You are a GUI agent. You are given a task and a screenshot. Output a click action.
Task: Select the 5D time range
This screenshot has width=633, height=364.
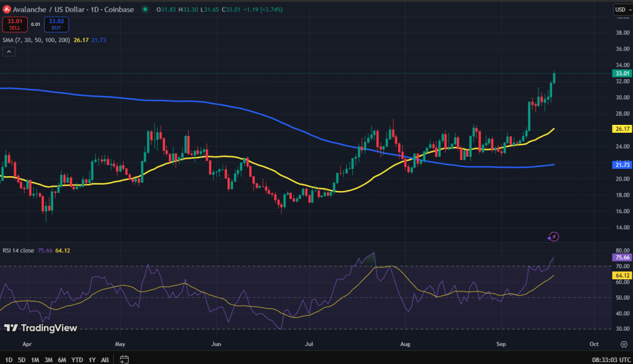tap(22, 360)
